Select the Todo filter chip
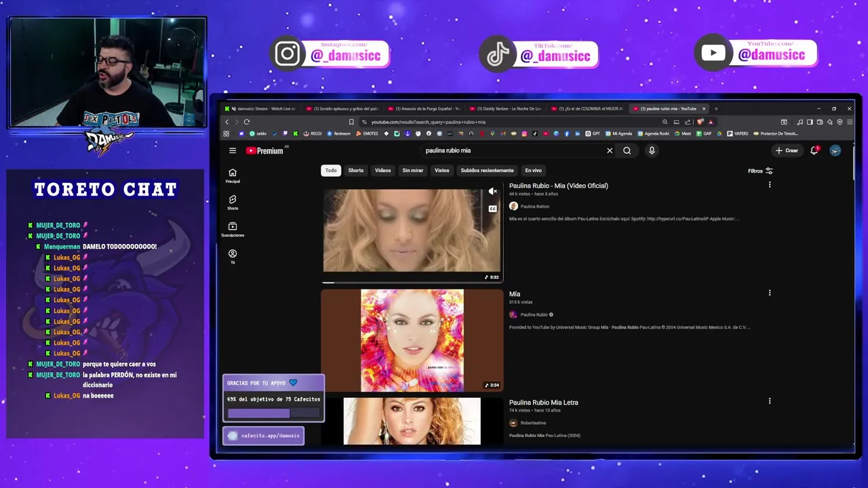This screenshot has width=868, height=488. [331, 170]
